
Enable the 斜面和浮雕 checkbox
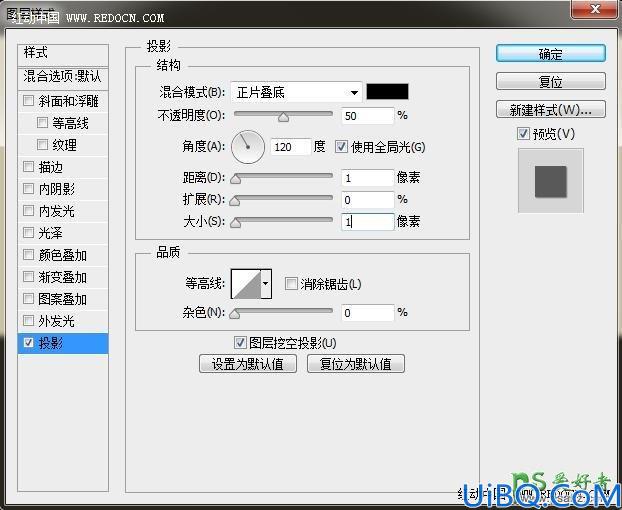[29, 100]
